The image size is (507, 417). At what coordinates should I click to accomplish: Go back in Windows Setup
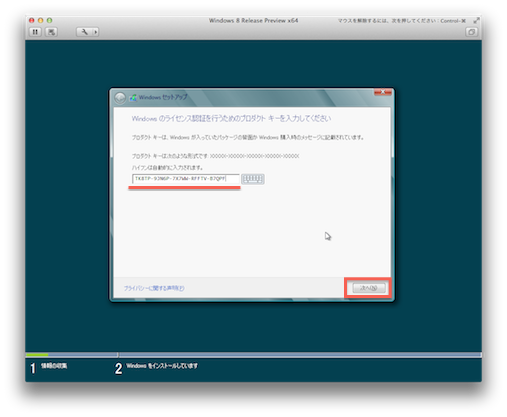point(120,98)
